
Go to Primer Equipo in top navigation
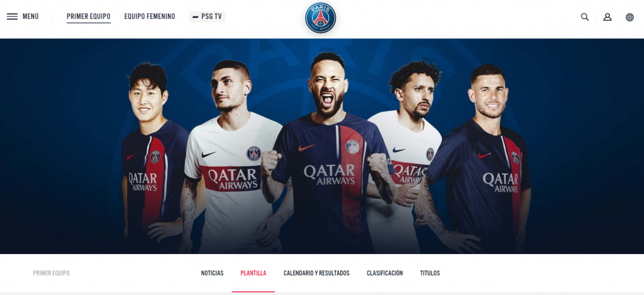pos(88,17)
